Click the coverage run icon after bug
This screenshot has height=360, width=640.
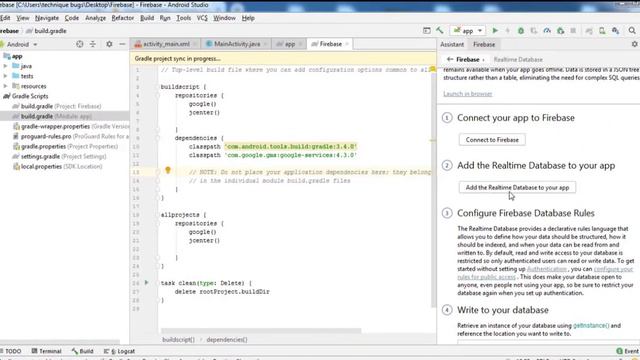tap(534, 31)
